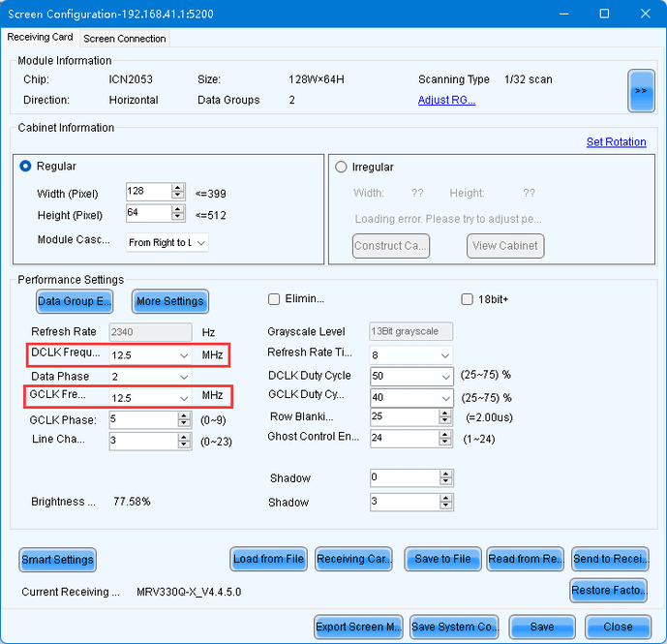Increase first Shadow value (0) up arrow
This screenshot has width=667, height=644.
point(446,474)
